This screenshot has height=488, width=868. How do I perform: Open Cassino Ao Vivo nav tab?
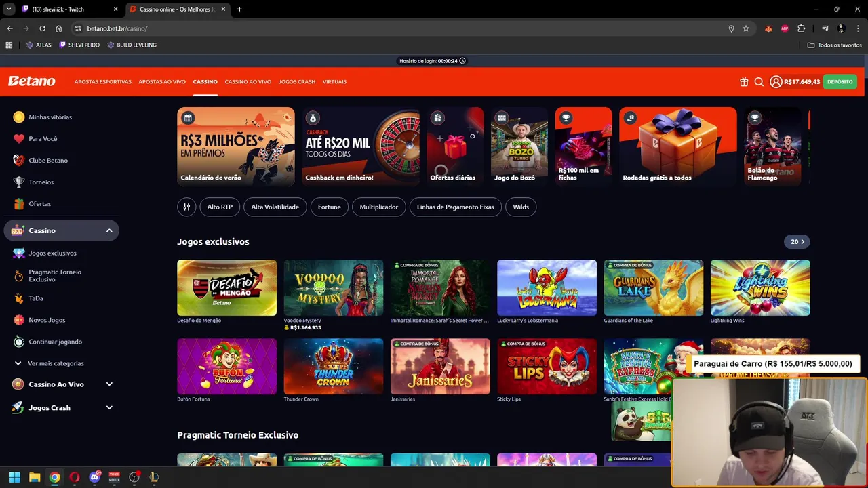248,82
